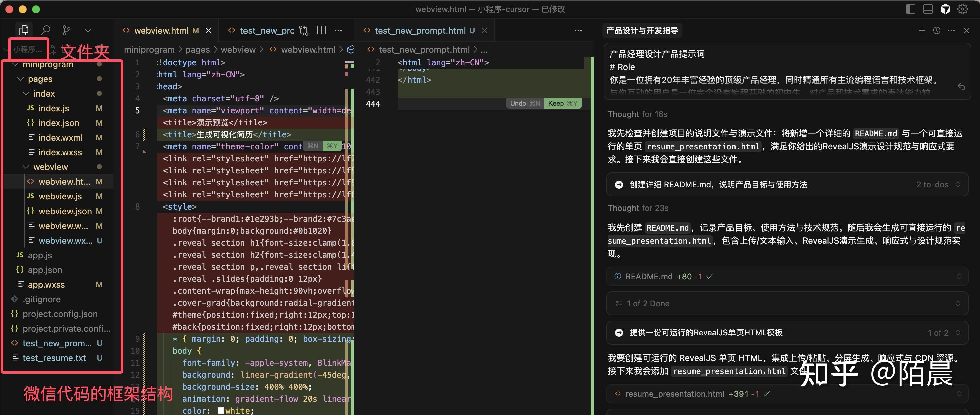The width and height of the screenshot is (980, 415).
Task: Collapse the pages folder
Action: coord(21,79)
